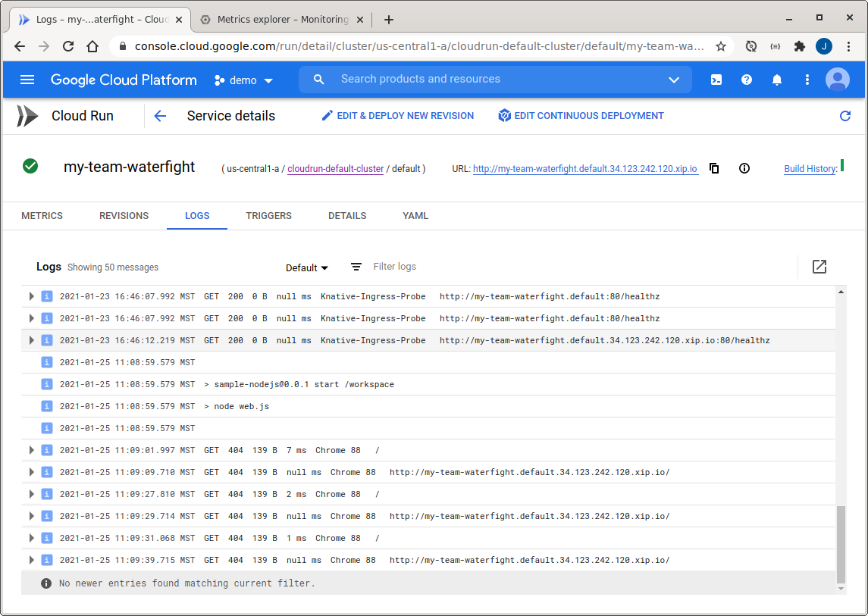Click Edit & Deploy New Revision
Image resolution: width=868 pixels, height=616 pixels.
pos(398,116)
